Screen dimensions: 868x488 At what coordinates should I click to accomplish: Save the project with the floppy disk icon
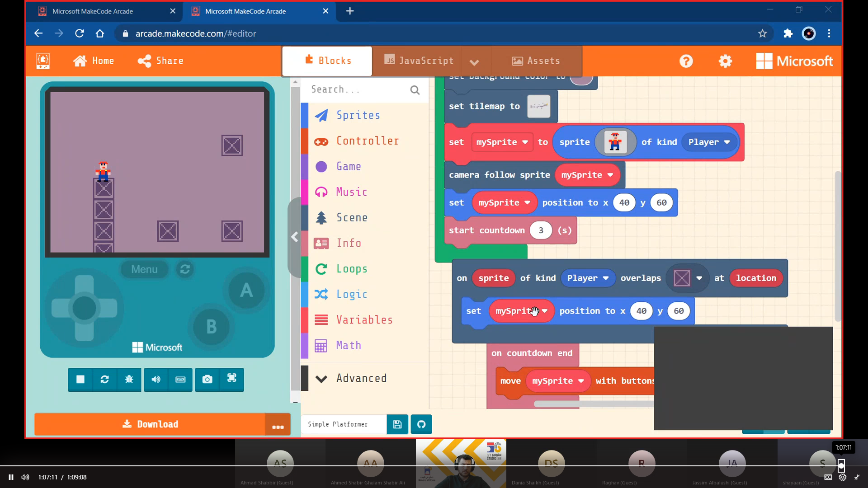coord(397,424)
